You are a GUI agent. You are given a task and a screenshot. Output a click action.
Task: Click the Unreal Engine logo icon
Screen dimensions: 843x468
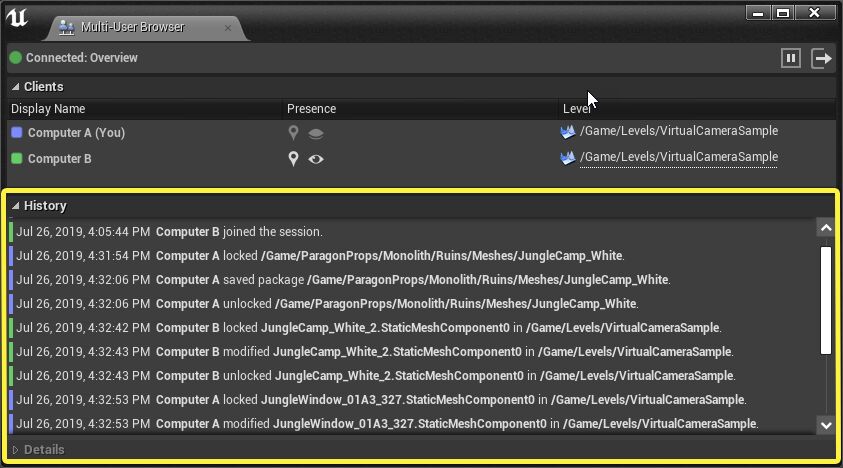pos(17,18)
